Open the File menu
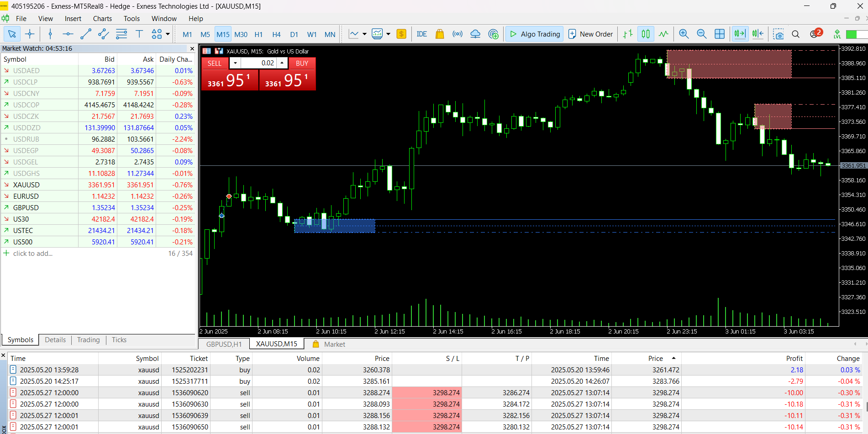This screenshot has width=868, height=434. [x=21, y=19]
